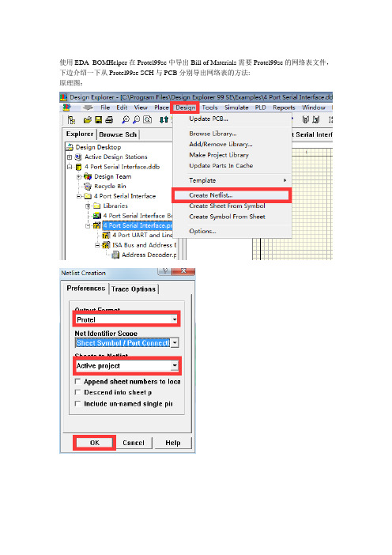This screenshot has height=555, width=392.
Task: Click the print toolbar icon
Action: (x=109, y=120)
